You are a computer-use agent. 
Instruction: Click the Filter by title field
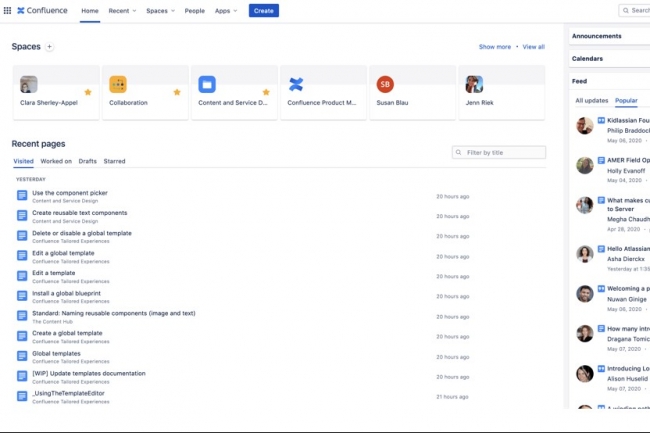pos(499,152)
